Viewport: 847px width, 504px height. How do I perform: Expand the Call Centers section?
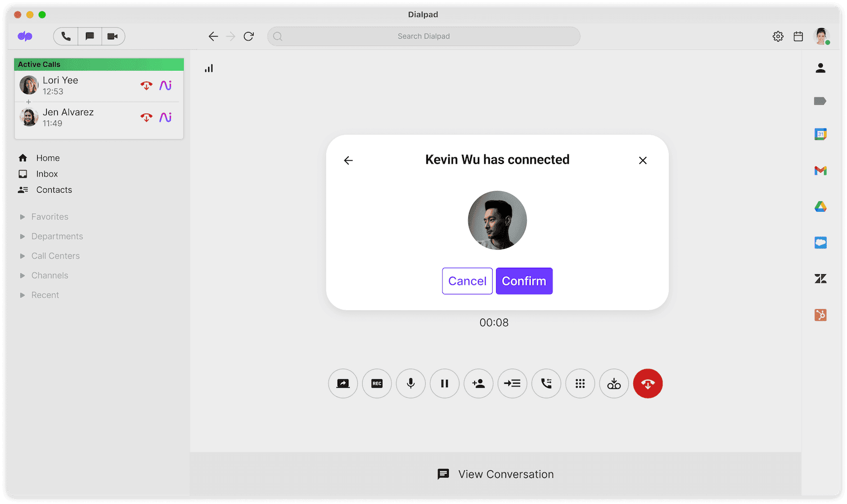[x=55, y=256]
